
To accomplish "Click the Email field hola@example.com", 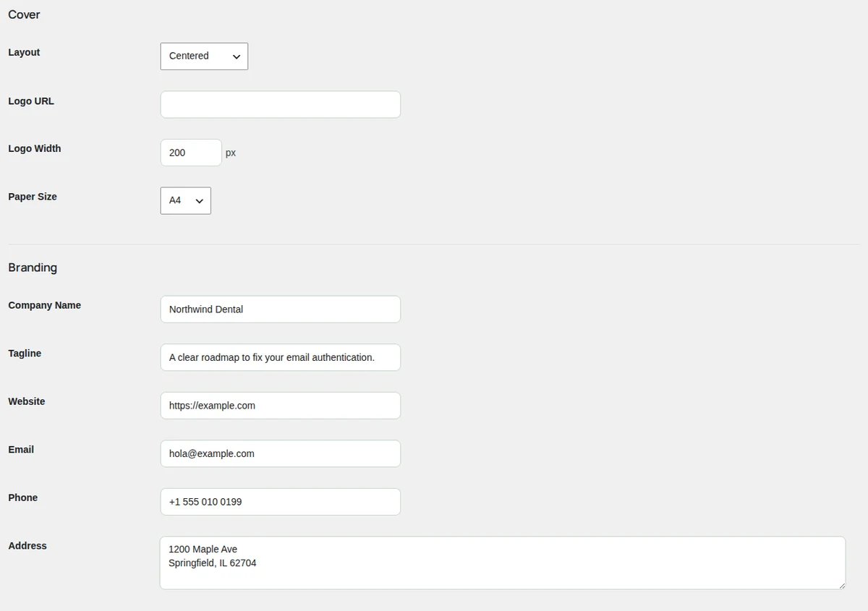I will 280,453.
